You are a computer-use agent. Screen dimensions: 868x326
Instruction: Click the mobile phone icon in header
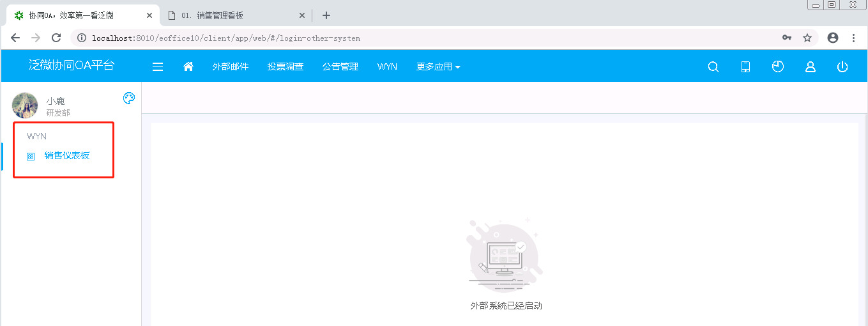coord(745,66)
